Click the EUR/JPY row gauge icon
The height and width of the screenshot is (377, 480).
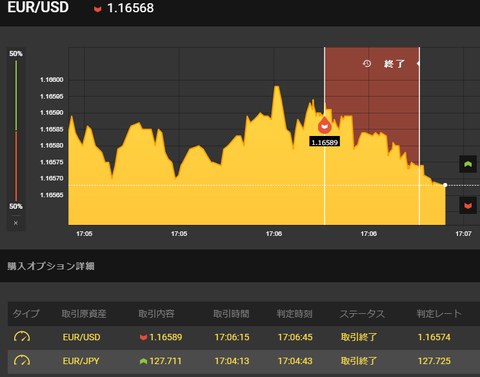pos(22,361)
